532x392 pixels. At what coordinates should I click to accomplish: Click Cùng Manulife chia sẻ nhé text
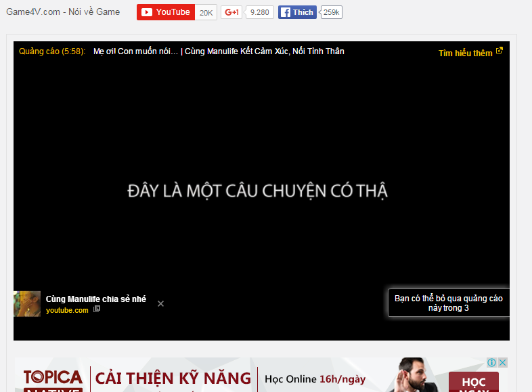pyautogui.click(x=96, y=299)
